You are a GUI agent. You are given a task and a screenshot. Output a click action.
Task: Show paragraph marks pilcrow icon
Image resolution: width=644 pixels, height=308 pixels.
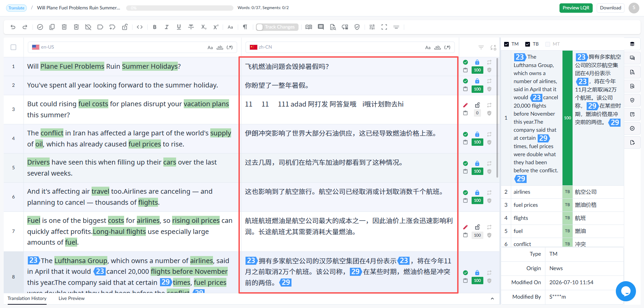(245, 27)
